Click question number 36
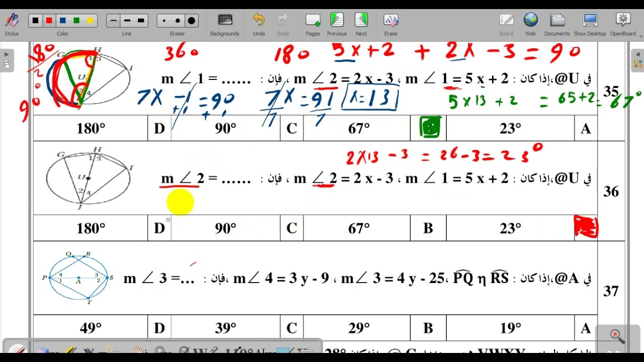This screenshot has width=644, height=362. pyautogui.click(x=611, y=191)
